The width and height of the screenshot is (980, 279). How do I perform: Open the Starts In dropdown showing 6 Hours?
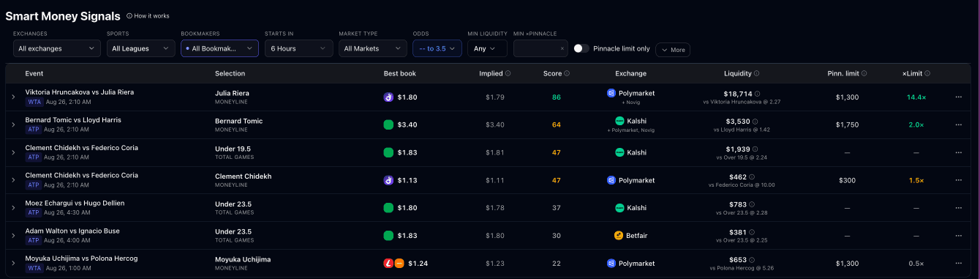click(299, 48)
